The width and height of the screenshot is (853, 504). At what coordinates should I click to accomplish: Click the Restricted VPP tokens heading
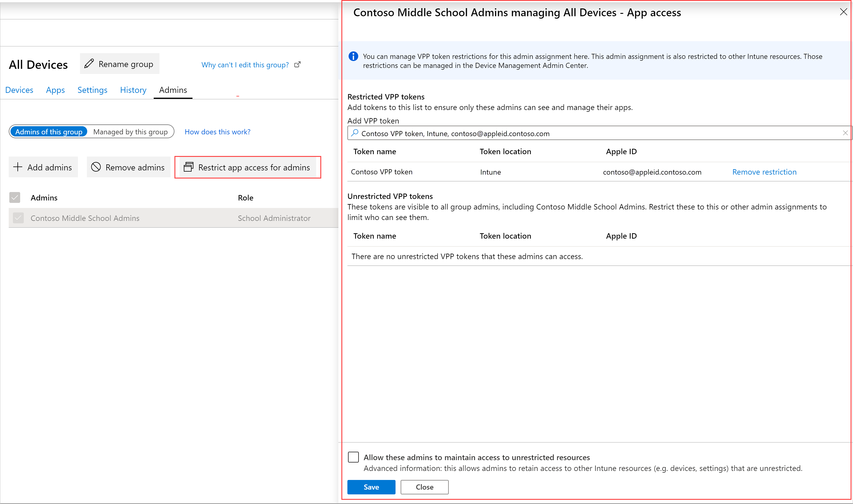pyautogui.click(x=386, y=97)
